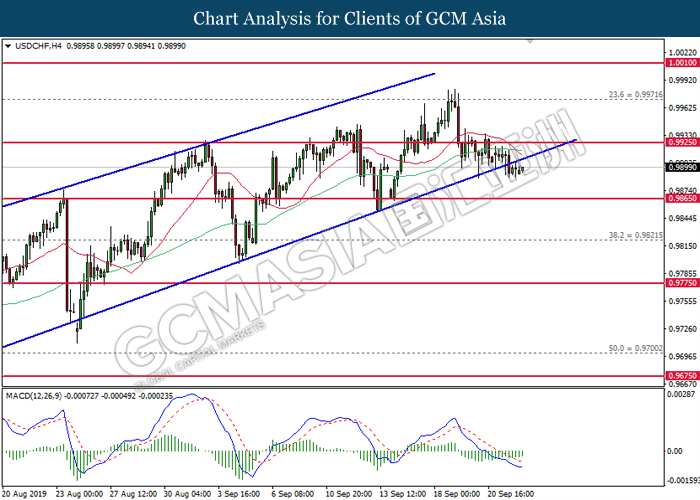
Task: Select the lower blue channel trendline
Action: click(x=289, y=243)
